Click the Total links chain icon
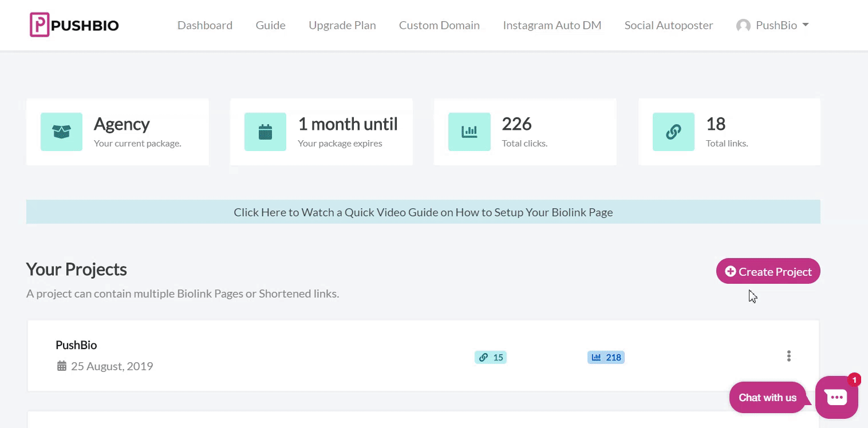This screenshot has width=868, height=428. [x=673, y=132]
